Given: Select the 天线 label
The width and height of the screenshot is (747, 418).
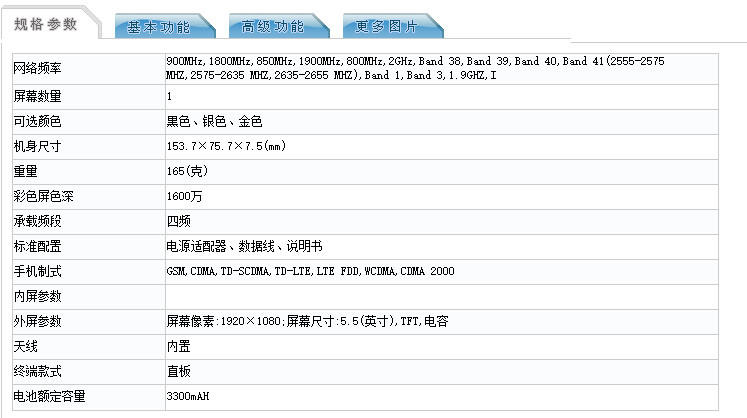Looking at the screenshot, I should pos(26,347).
